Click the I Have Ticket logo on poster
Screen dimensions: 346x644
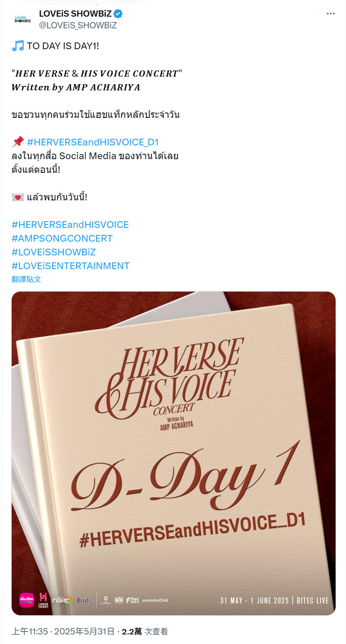[43, 600]
